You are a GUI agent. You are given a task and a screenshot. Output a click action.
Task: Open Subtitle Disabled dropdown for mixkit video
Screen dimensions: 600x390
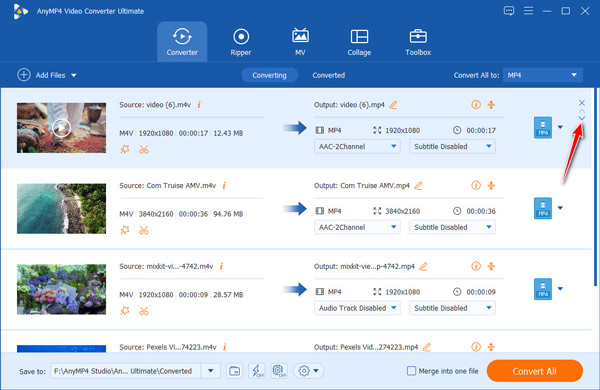[x=452, y=308]
